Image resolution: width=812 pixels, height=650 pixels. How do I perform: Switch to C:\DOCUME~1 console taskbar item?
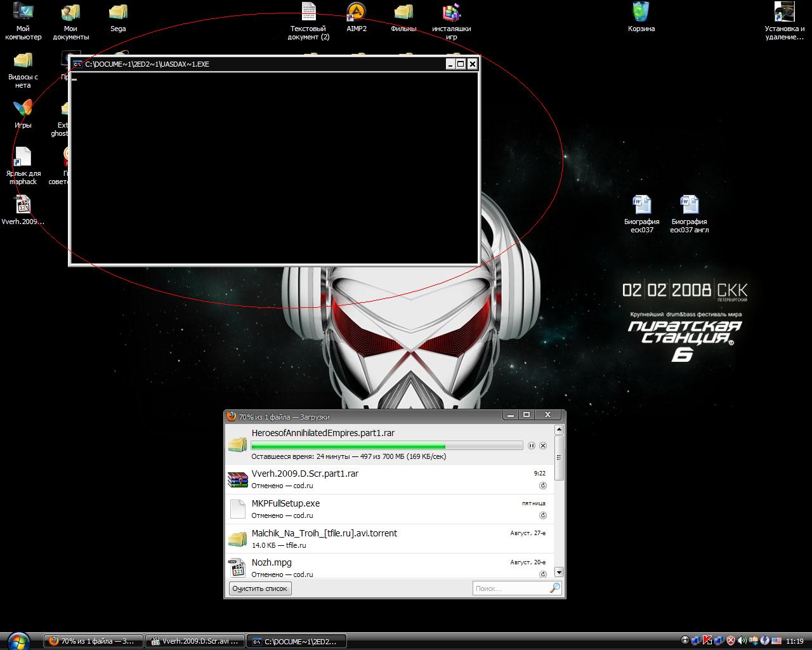tap(296, 641)
